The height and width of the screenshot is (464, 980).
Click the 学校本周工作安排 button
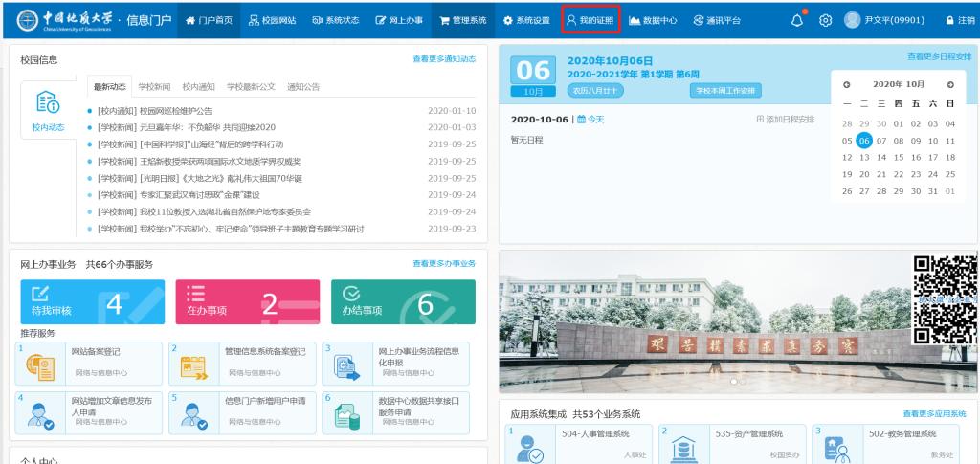click(724, 91)
